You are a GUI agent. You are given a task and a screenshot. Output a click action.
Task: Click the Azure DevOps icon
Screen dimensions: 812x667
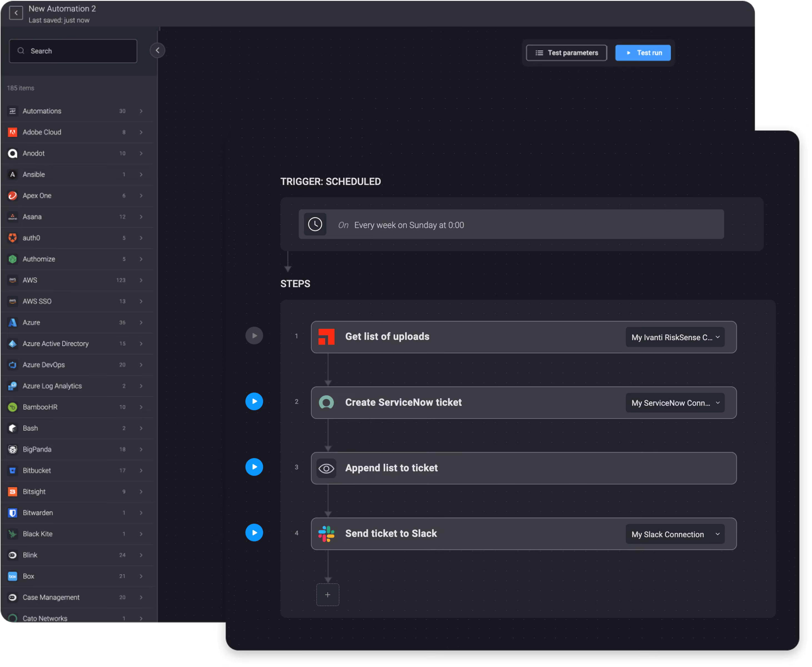click(13, 365)
